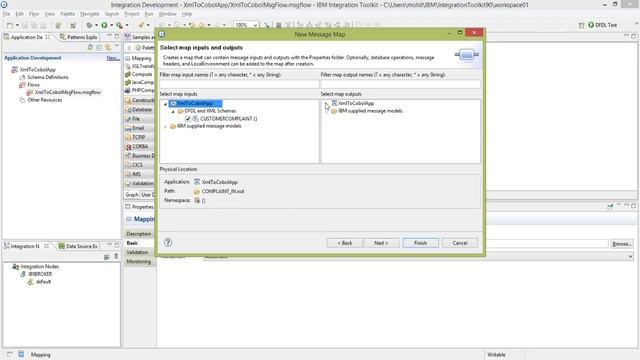Click the default integration server icon
Screen dimensions: 640x360
click(x=30, y=282)
